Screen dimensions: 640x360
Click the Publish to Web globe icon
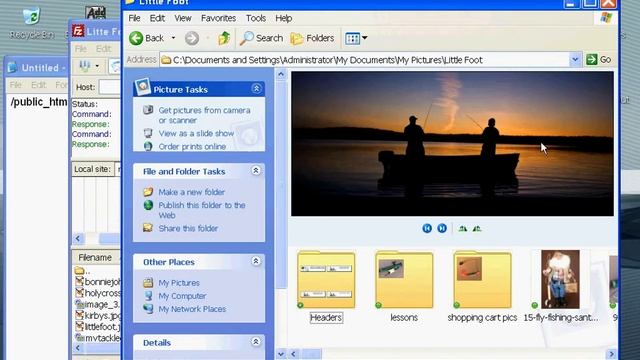(148, 205)
